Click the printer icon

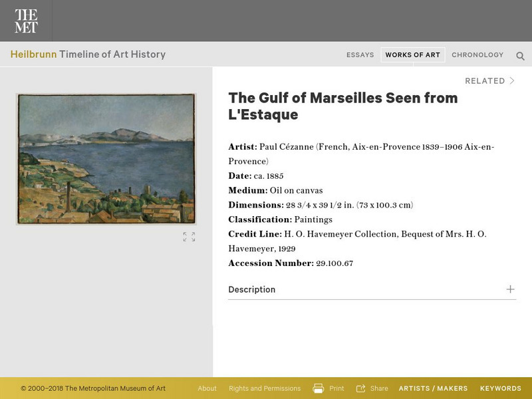click(319, 388)
